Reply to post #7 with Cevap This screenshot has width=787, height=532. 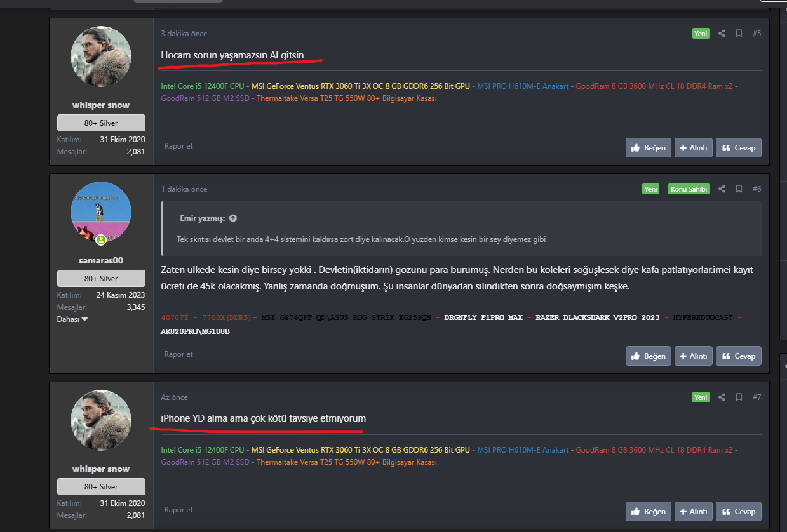738,512
